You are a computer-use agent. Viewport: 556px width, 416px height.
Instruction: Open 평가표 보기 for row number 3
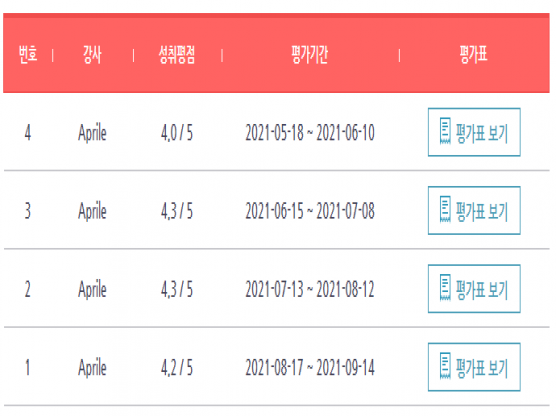point(474,210)
